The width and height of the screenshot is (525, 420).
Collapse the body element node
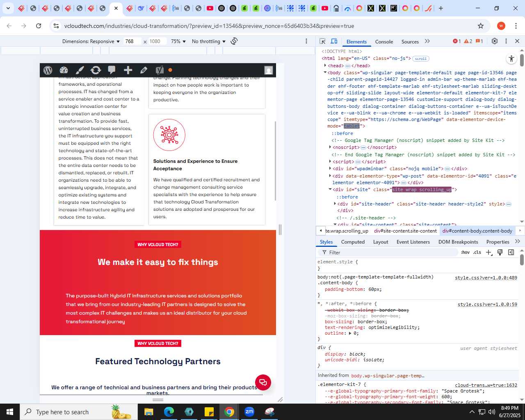[x=325, y=73]
